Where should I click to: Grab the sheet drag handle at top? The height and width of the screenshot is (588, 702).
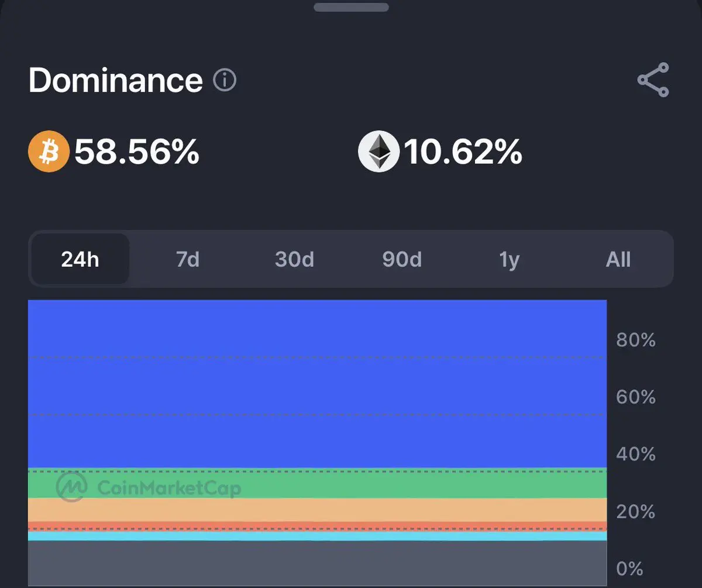[351, 7]
